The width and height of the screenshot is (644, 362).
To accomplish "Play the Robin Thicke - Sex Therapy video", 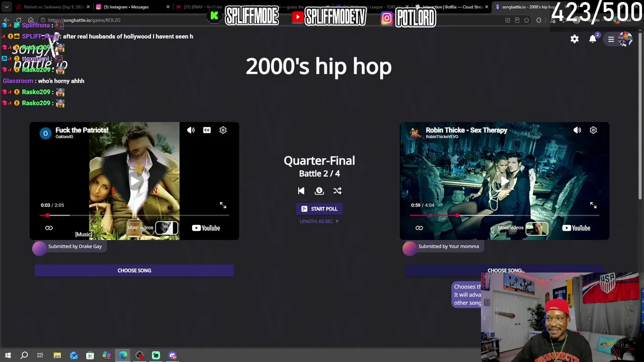I will click(505, 181).
